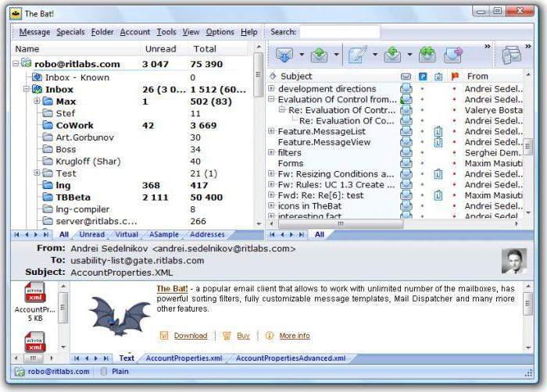The image size is (547, 392).
Task: Click the create new message icon
Action: click(357, 55)
